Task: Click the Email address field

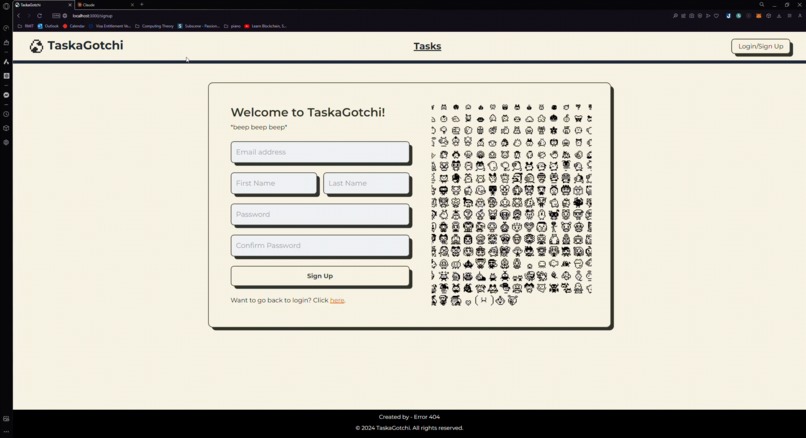Action: (320, 152)
